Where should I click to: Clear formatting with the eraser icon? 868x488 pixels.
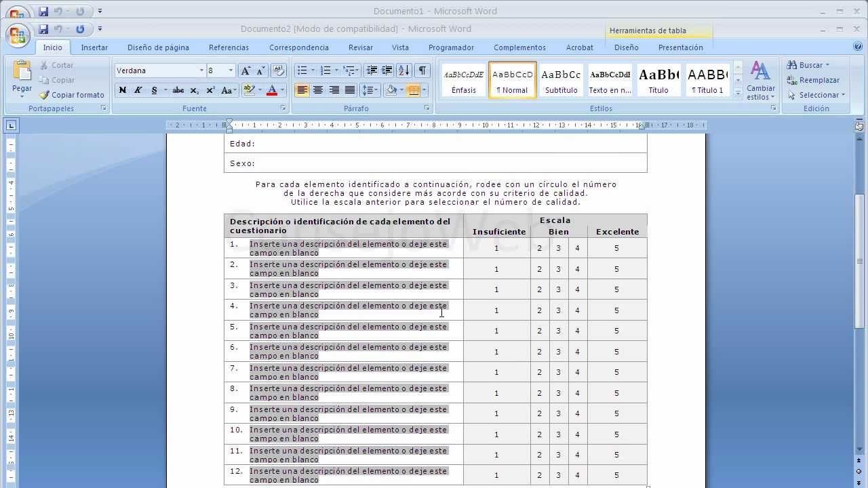(278, 70)
